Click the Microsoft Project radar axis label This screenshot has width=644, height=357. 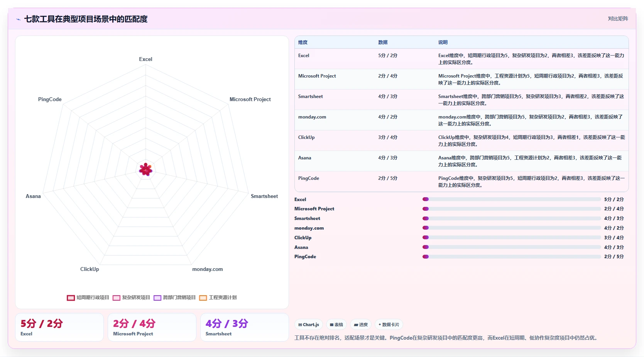[250, 99]
